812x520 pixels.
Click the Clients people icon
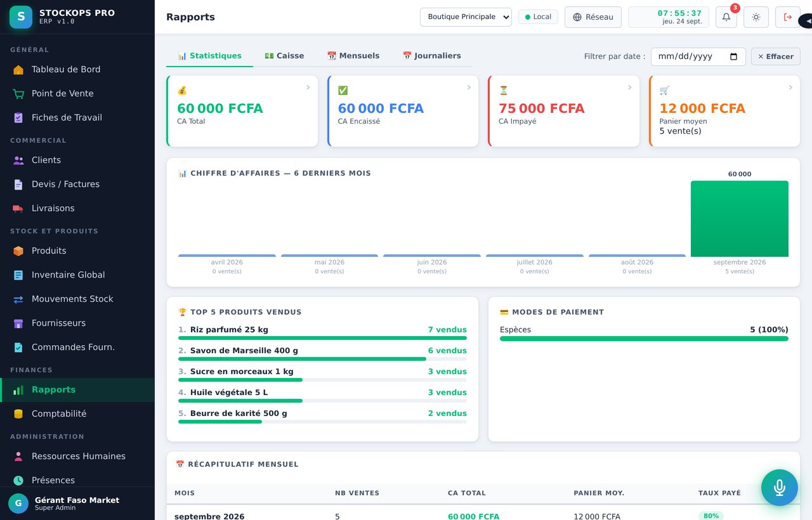pyautogui.click(x=18, y=160)
